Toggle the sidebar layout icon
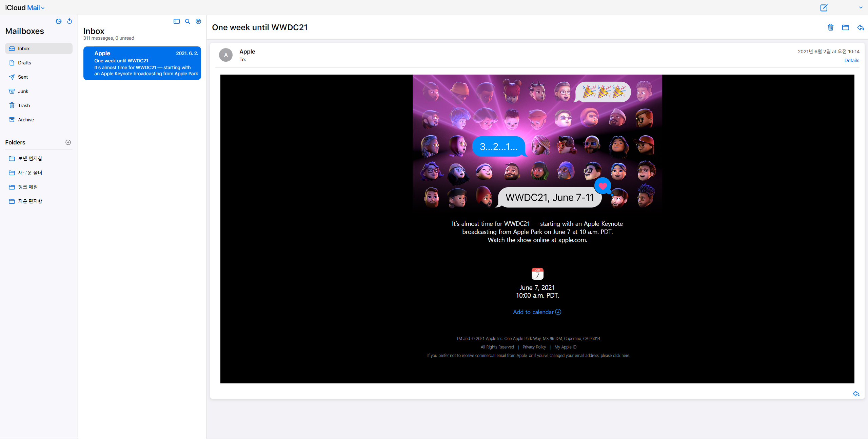 point(177,21)
